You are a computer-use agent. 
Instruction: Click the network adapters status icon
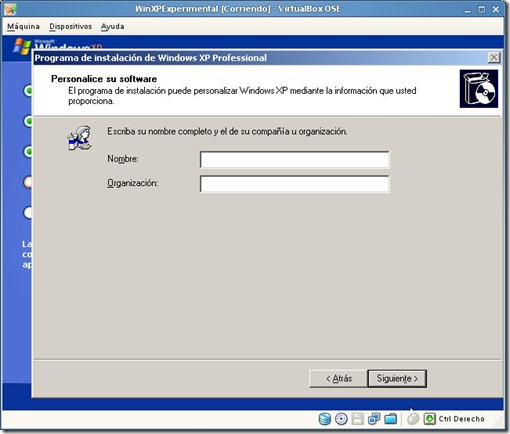click(374, 419)
